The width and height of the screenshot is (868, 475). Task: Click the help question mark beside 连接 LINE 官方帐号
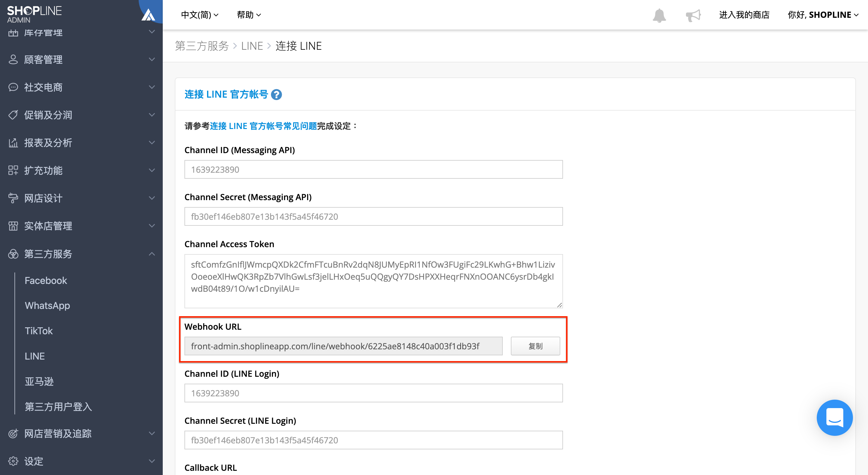tap(277, 95)
